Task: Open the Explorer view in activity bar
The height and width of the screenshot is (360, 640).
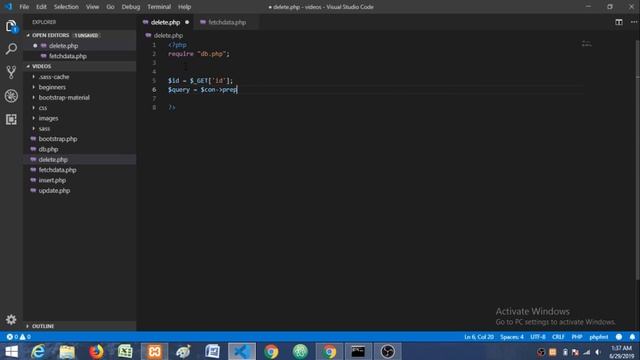Action: click(11, 27)
